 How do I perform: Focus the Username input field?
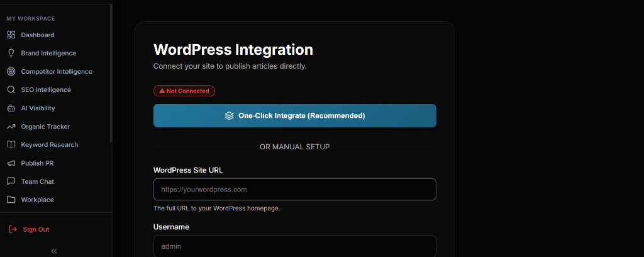295,246
